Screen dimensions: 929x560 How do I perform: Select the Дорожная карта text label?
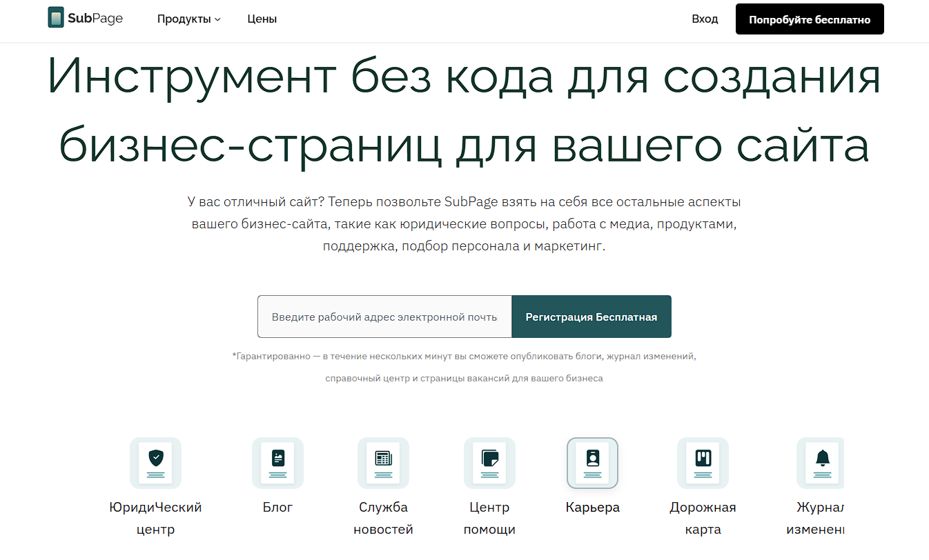pyautogui.click(x=703, y=519)
